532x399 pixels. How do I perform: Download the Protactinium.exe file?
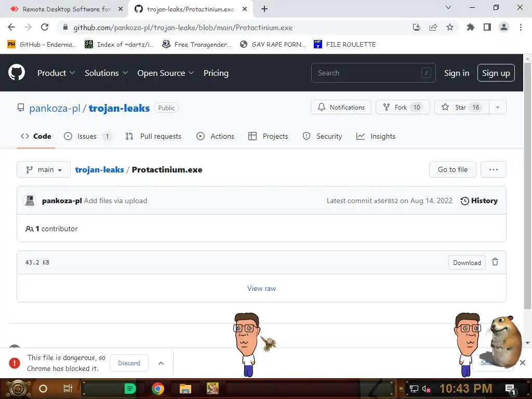click(467, 262)
